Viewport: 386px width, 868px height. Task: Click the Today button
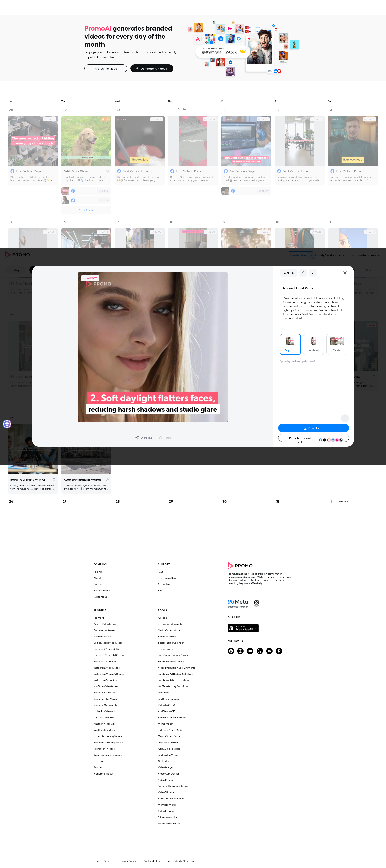coord(15,270)
